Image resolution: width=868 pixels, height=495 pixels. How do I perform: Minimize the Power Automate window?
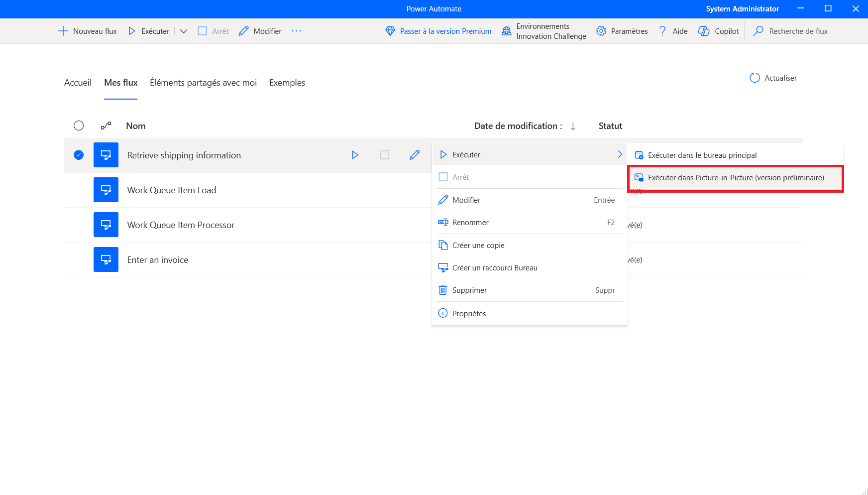(x=801, y=8)
